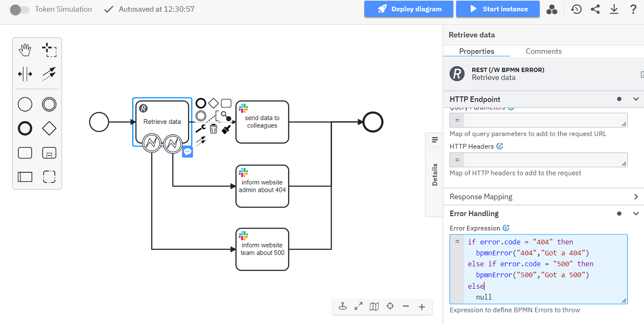Image resolution: width=644 pixels, height=324 pixels.
Task: Choose the global connect arrow tool
Action: [49, 74]
